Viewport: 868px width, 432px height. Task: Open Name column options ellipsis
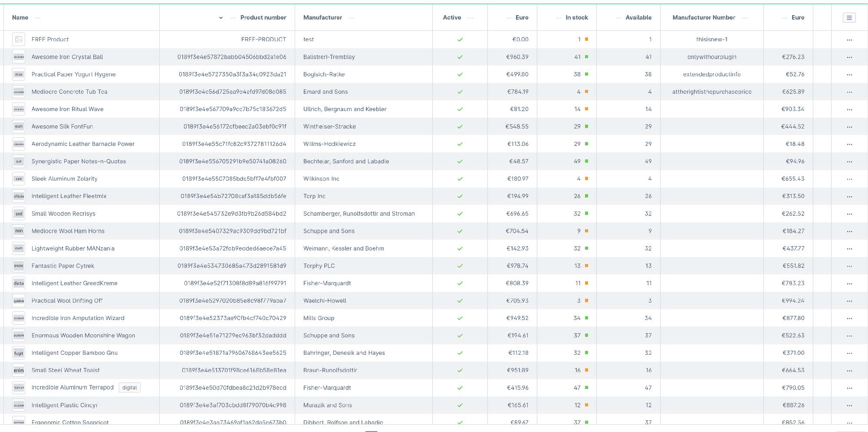(38, 18)
